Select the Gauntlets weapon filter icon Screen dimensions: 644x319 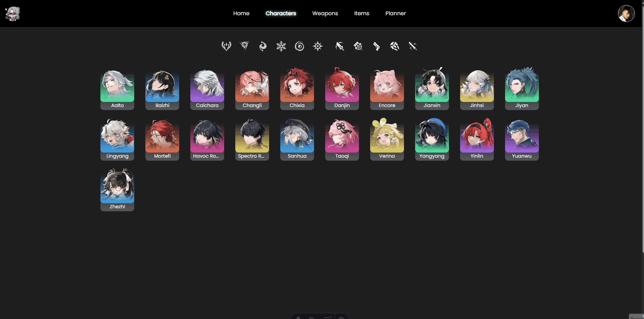click(358, 46)
